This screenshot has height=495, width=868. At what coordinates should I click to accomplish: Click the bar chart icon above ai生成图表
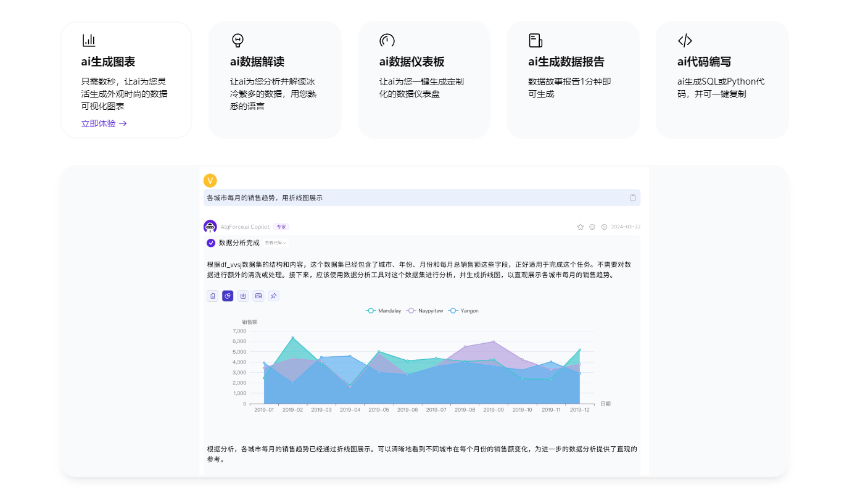point(89,41)
